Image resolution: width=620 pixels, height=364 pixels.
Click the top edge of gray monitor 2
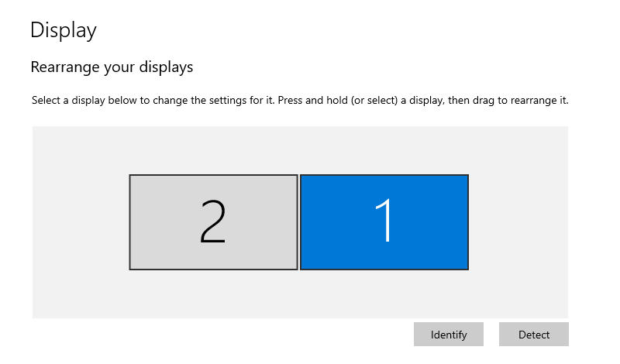point(214,175)
